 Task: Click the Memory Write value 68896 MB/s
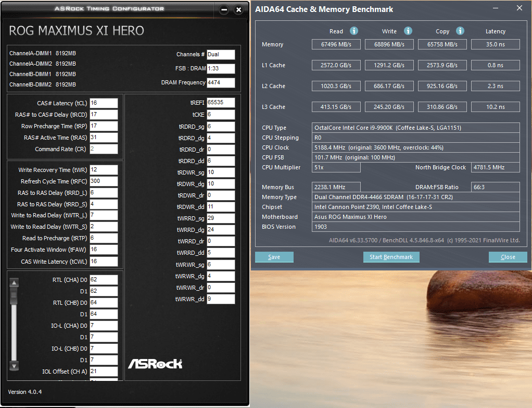(x=389, y=44)
